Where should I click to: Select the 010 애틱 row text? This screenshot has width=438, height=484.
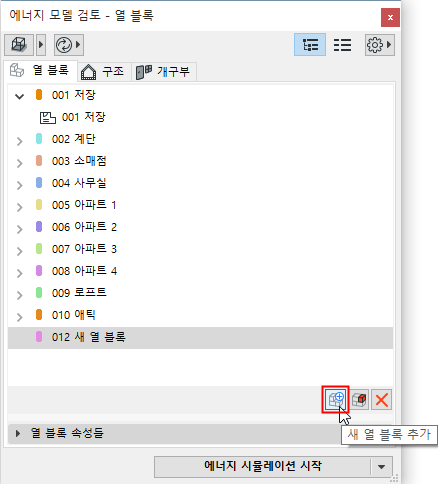(74, 315)
